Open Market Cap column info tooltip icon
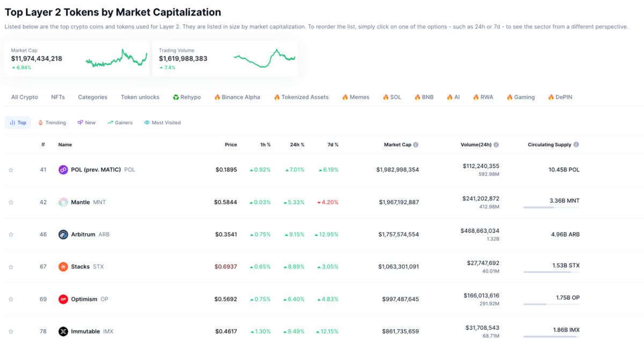The image size is (644, 342). (416, 145)
